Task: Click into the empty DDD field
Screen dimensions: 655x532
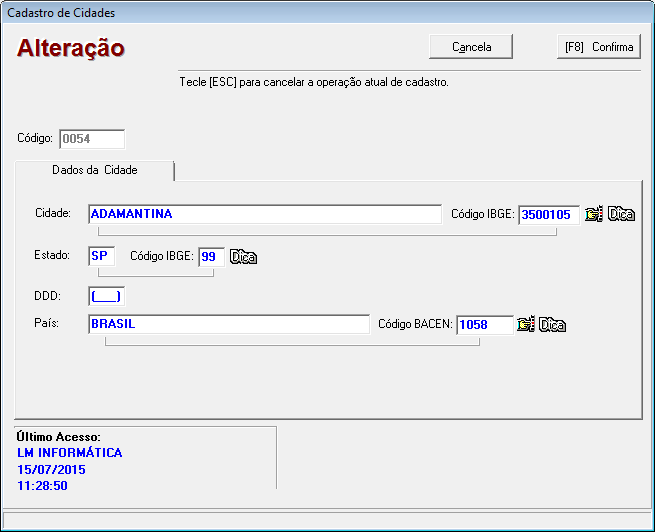Action: point(105,296)
